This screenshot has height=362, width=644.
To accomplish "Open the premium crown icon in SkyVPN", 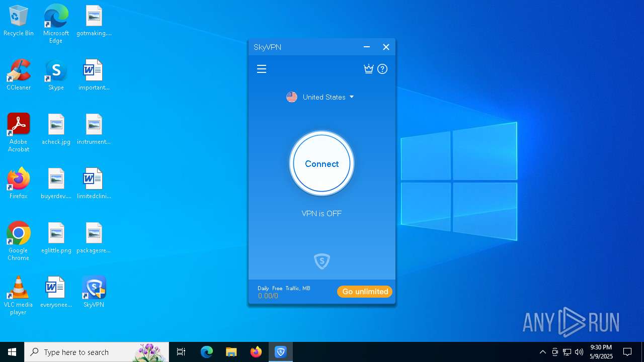I will point(369,69).
